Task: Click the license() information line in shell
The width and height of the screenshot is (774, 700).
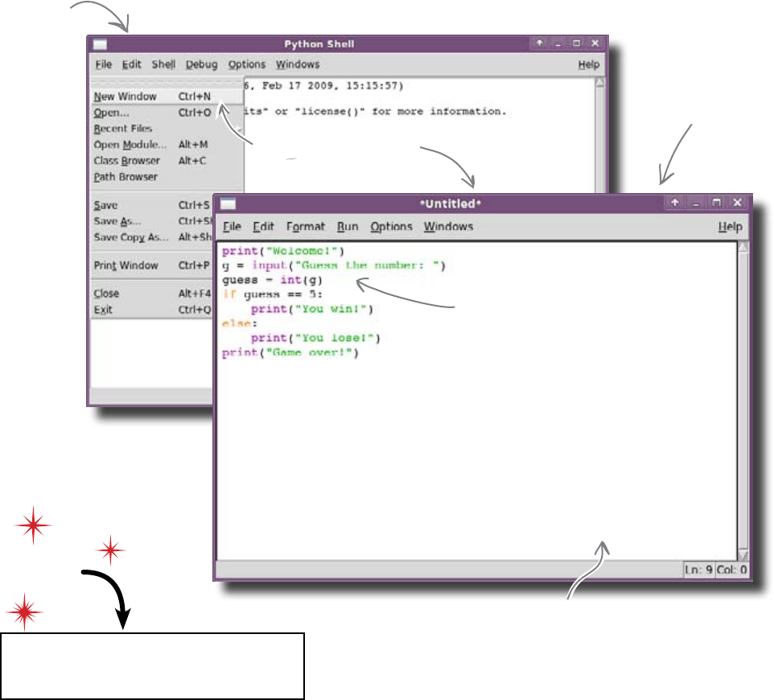Action: pos(375,112)
